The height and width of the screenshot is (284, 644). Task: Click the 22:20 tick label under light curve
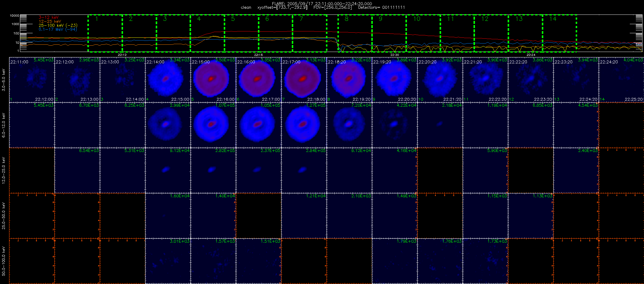(395, 55)
